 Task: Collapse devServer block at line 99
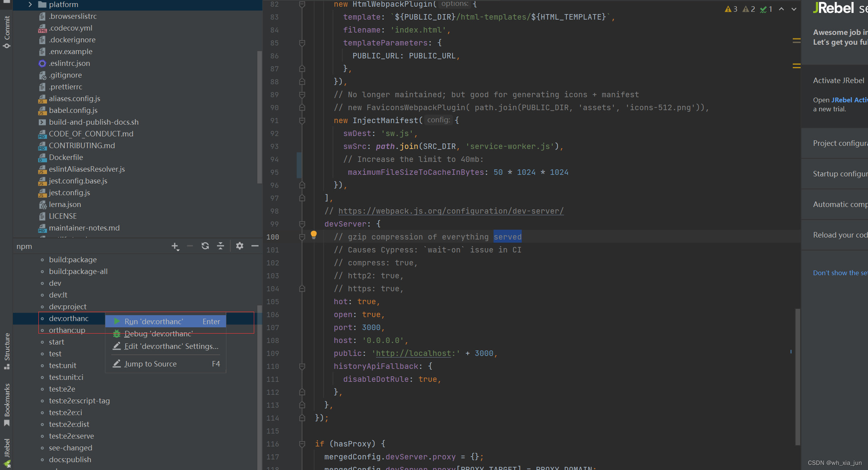click(x=302, y=224)
